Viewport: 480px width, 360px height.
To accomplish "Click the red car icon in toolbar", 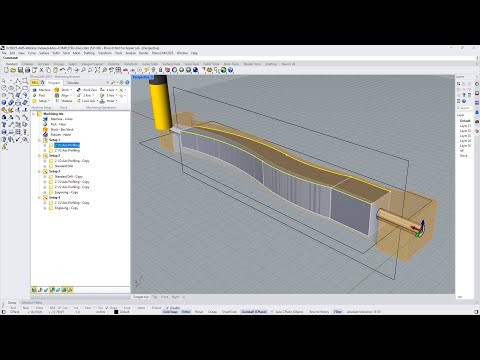I will point(125,70).
